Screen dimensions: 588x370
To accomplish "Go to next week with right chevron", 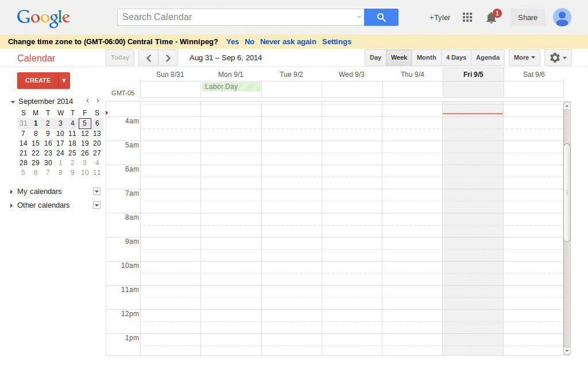I will (168, 57).
